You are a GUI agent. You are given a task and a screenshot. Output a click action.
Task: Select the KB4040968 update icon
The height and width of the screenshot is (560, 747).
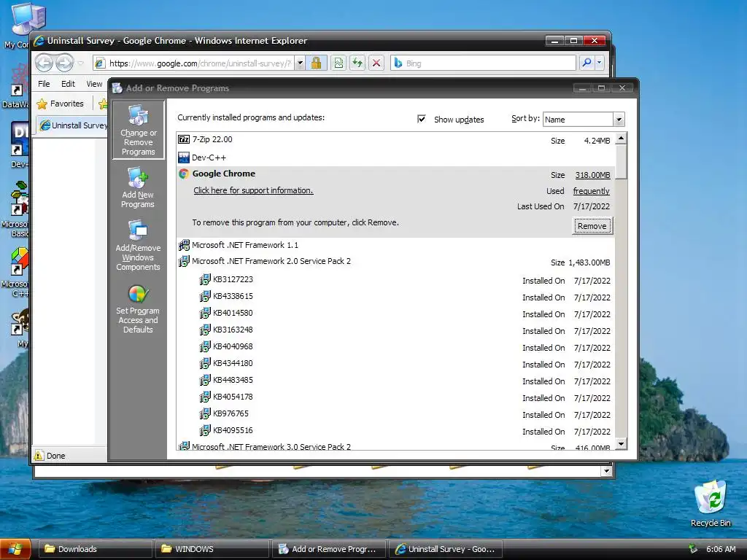pyautogui.click(x=205, y=346)
